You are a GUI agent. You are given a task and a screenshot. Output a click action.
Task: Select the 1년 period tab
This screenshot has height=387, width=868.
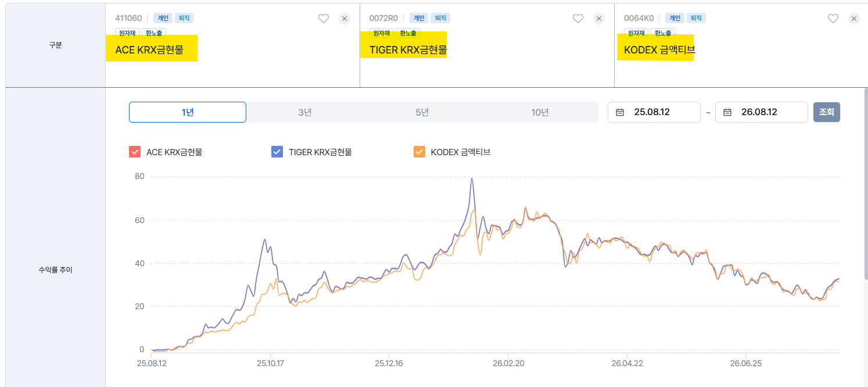tap(188, 112)
